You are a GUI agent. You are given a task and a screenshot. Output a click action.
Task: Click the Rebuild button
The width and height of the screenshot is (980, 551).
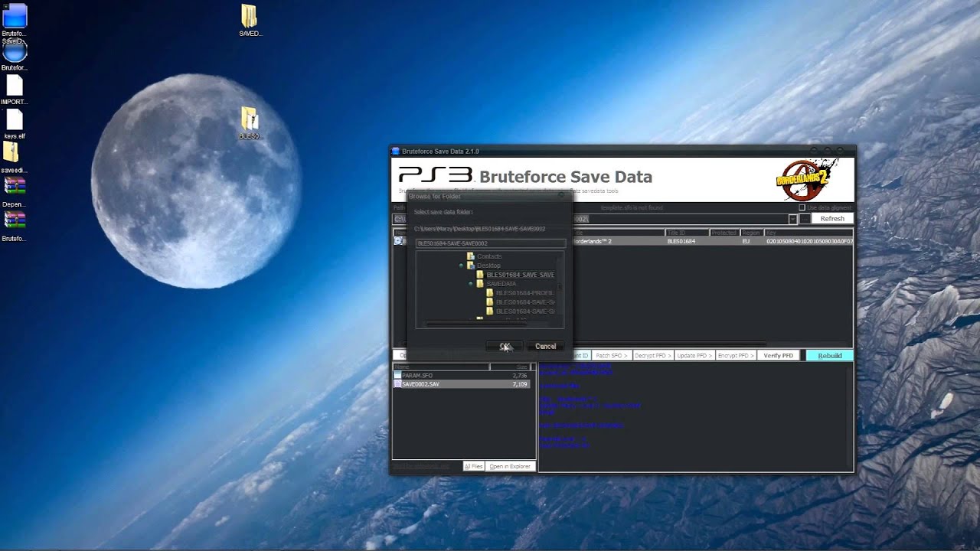830,356
